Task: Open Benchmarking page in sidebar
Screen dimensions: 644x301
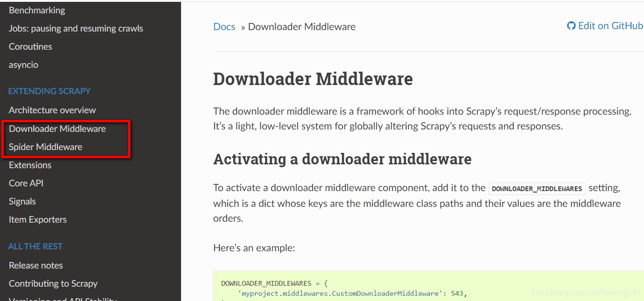Action: pyautogui.click(x=37, y=10)
